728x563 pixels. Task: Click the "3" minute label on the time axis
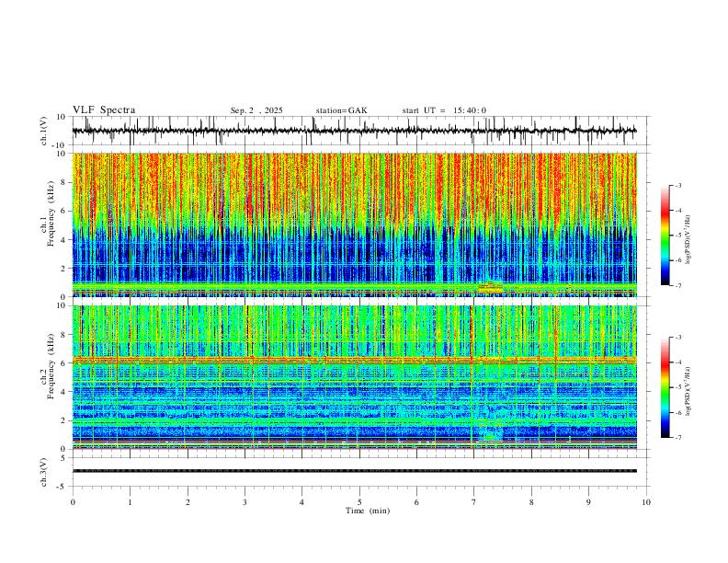pos(245,502)
